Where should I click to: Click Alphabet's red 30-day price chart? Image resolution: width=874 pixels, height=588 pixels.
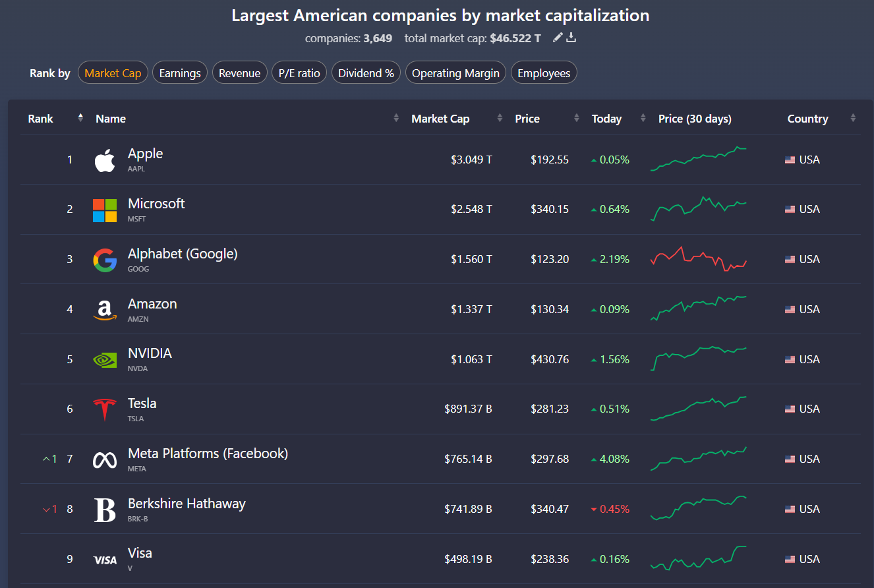pyautogui.click(x=699, y=258)
